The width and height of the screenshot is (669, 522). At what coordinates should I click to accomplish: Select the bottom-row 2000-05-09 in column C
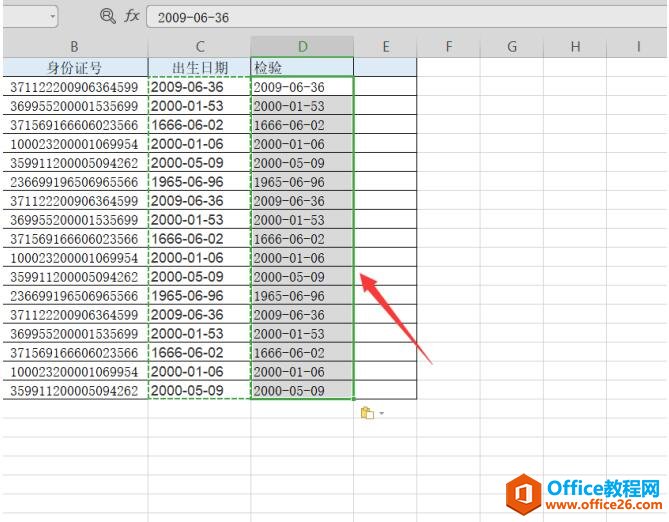tap(200, 391)
